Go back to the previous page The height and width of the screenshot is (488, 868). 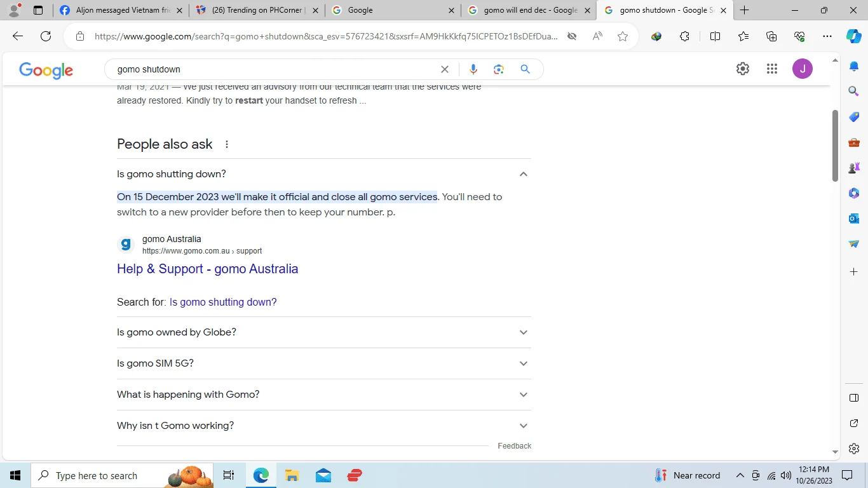[x=18, y=36]
